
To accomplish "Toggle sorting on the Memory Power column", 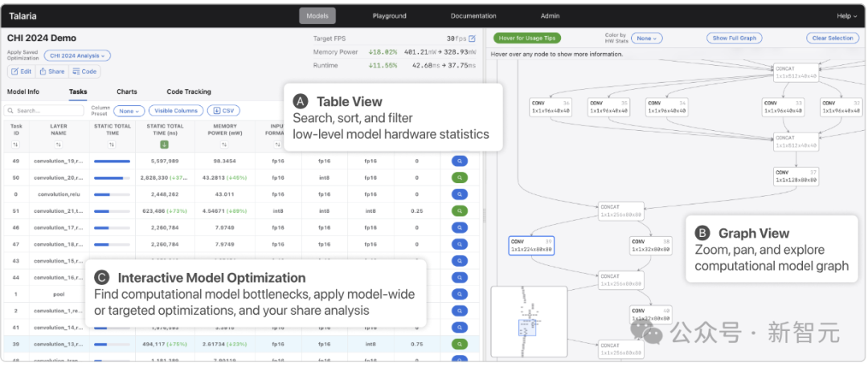I will (224, 145).
